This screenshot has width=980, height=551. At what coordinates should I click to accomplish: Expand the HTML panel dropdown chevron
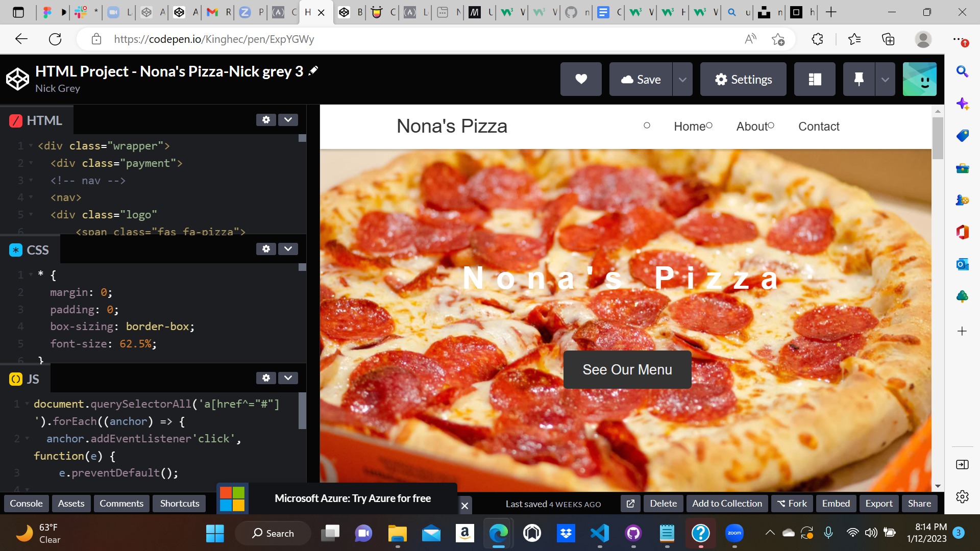[x=288, y=119]
